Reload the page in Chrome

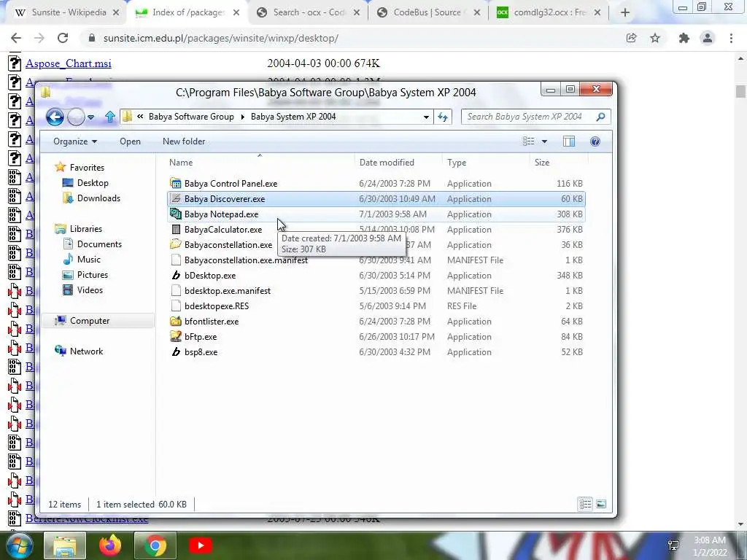tap(63, 38)
